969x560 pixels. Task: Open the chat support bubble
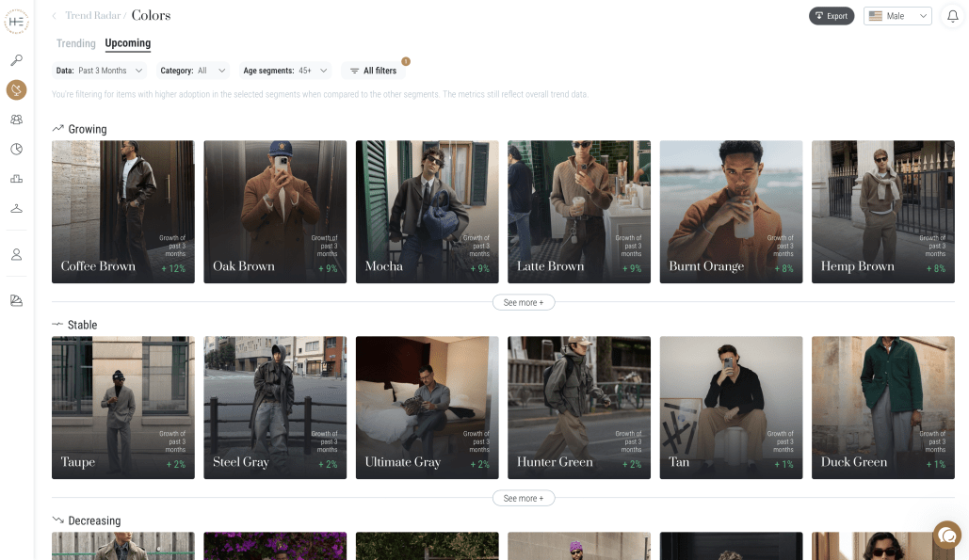tap(947, 536)
